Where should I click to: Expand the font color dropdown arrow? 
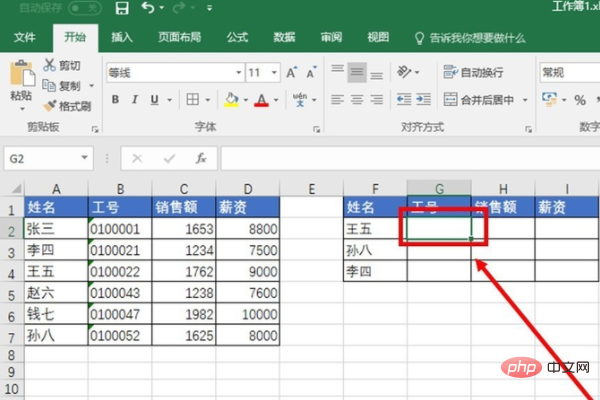(276, 100)
